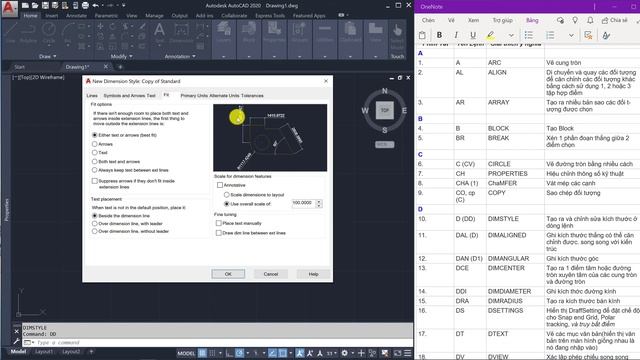Increase overall scale value with spinner
The width and height of the screenshot is (640, 360).
coord(319,201)
